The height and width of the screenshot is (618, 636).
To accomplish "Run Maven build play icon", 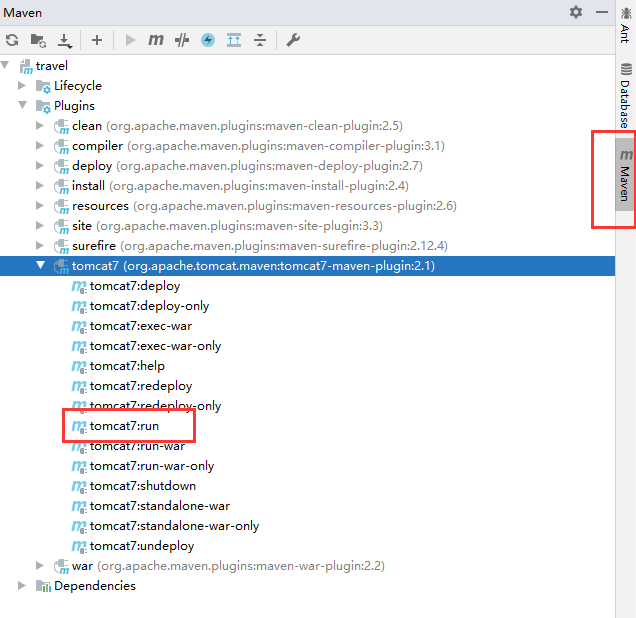I will click(x=130, y=40).
